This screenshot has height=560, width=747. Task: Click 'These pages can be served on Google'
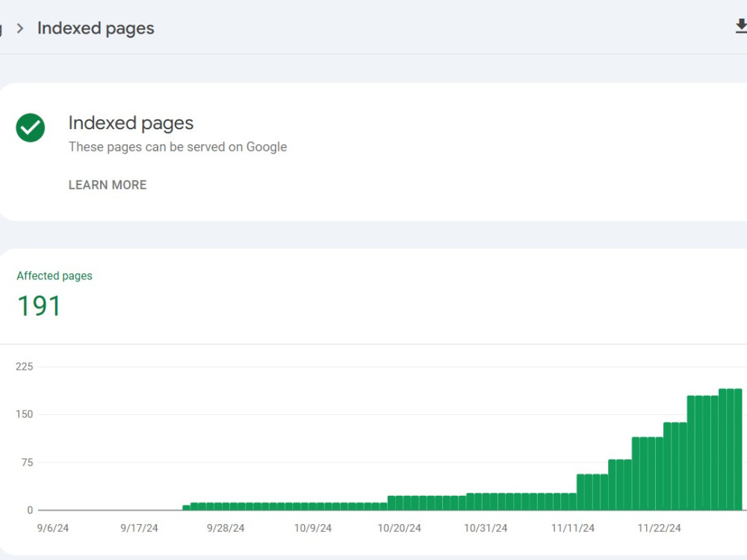point(178,146)
